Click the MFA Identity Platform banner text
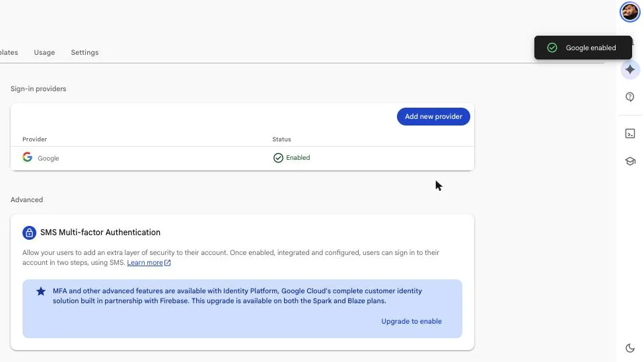Image resolution: width=644 pixels, height=362 pixels. [x=237, y=296]
